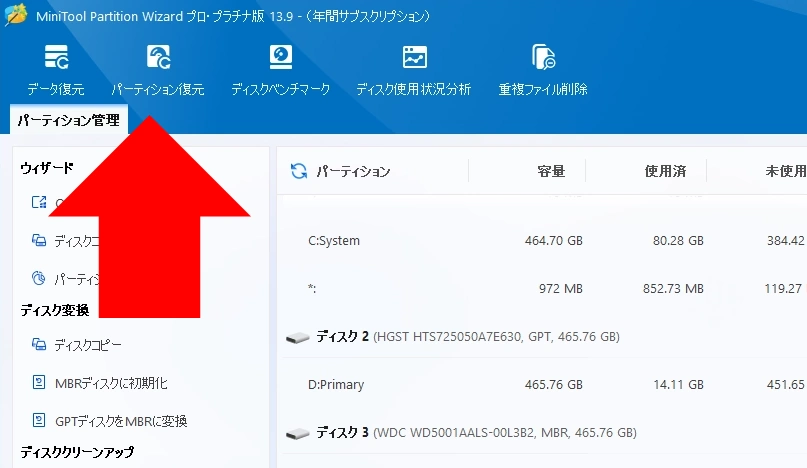This screenshot has height=468, width=807.
Task: Sort by the 容量 column header
Action: tap(551, 171)
